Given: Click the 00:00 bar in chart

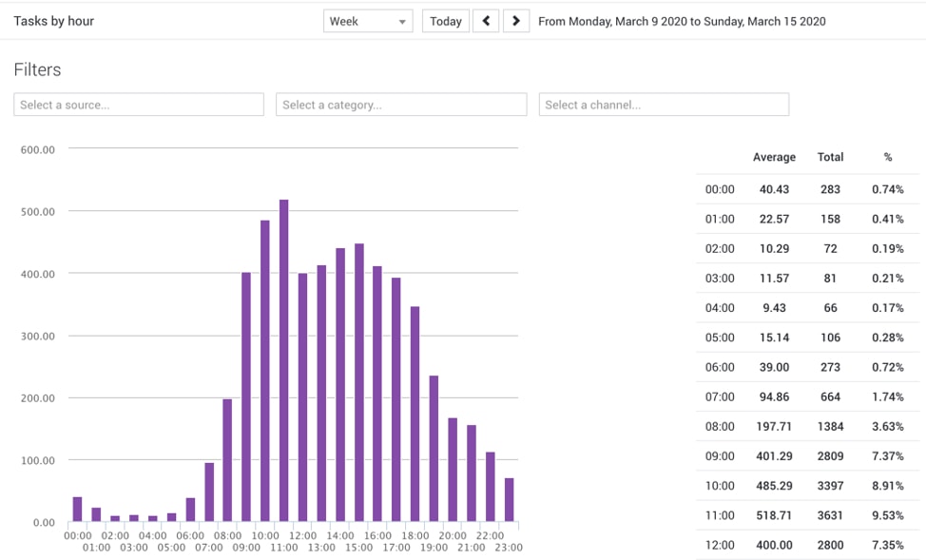Looking at the screenshot, I should [x=77, y=510].
